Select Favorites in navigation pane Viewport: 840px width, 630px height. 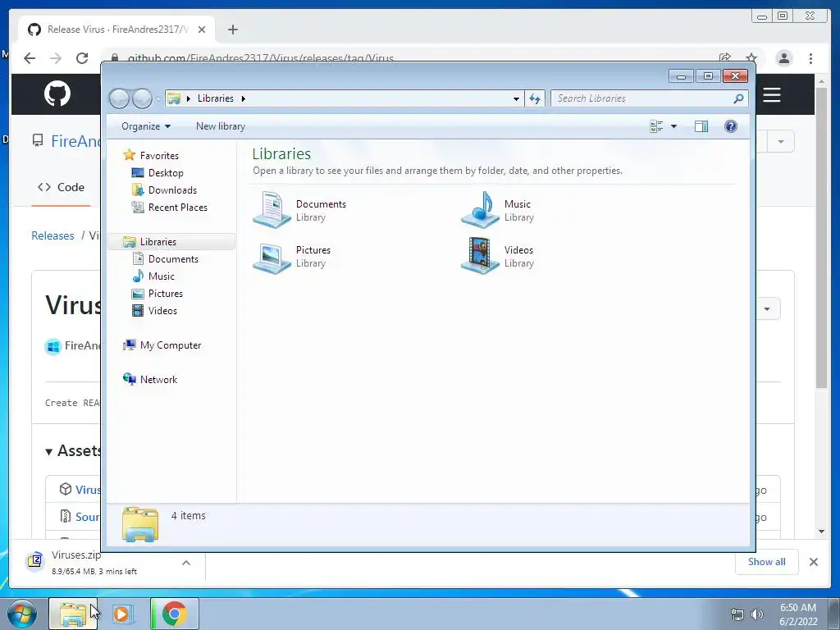(x=159, y=155)
